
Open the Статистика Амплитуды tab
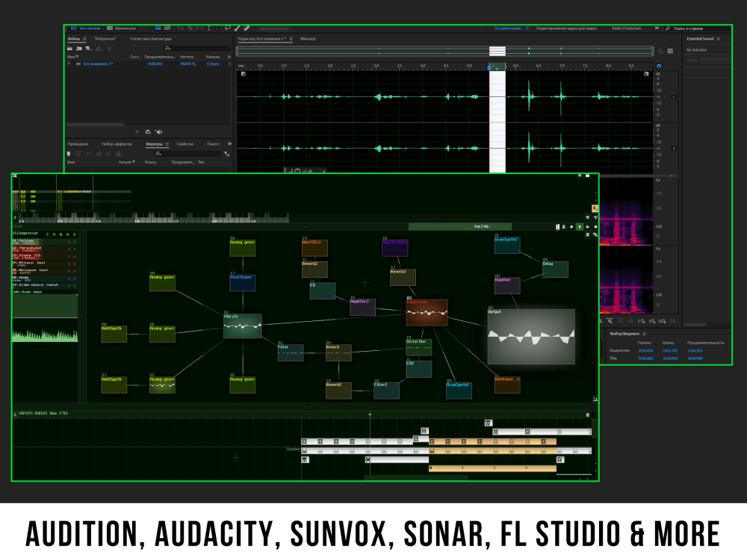[x=151, y=39]
